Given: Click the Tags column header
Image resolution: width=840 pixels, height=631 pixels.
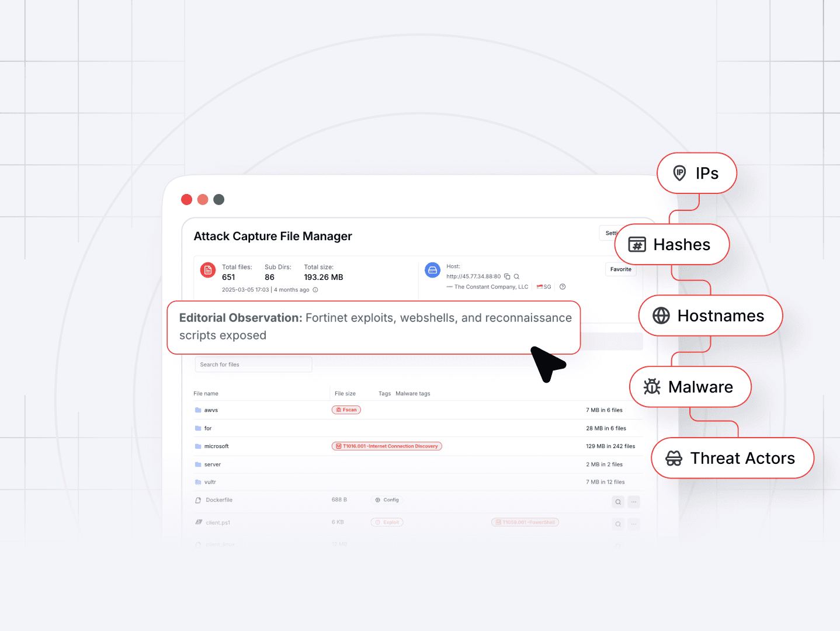Looking at the screenshot, I should click(x=384, y=394).
